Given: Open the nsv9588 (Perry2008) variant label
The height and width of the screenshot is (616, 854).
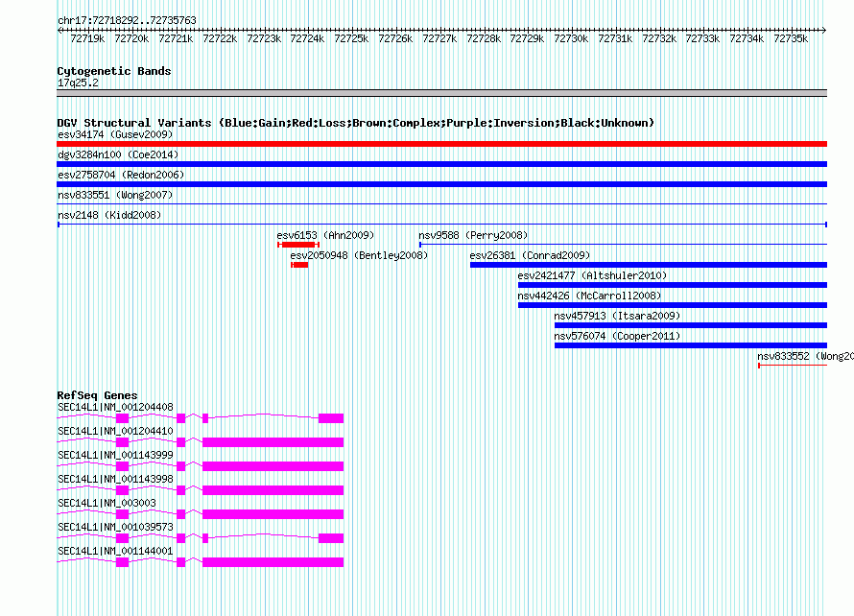Looking at the screenshot, I should click(473, 235).
